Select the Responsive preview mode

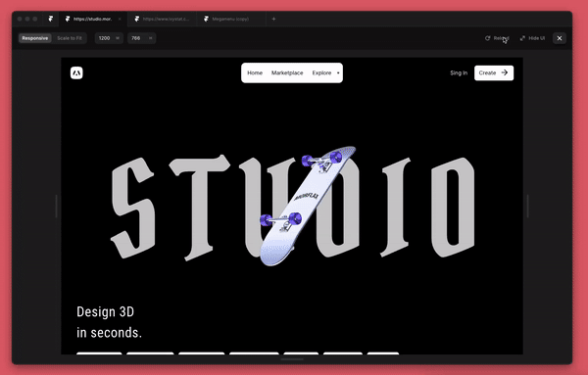pyautogui.click(x=35, y=38)
